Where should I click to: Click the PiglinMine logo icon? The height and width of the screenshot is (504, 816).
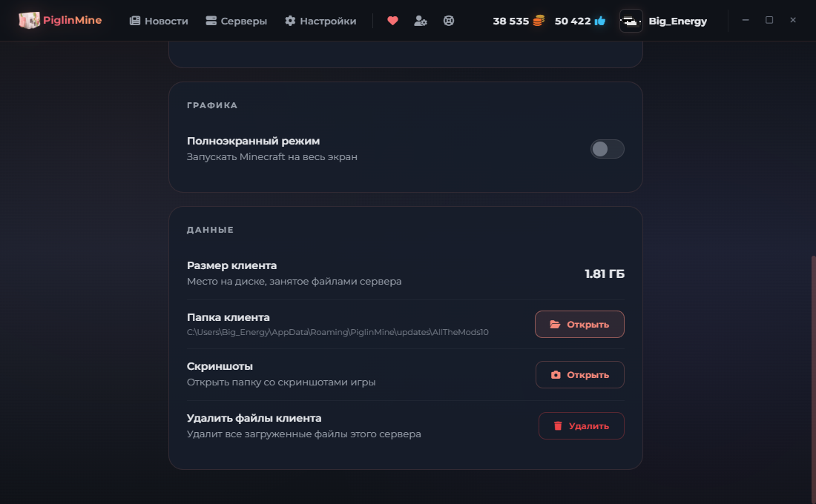29,20
